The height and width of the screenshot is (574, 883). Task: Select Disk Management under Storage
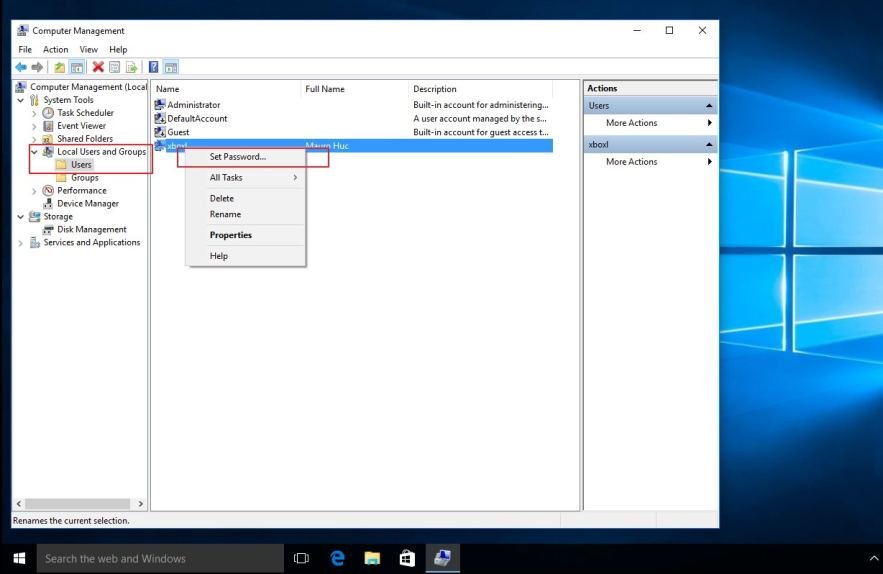coord(91,229)
